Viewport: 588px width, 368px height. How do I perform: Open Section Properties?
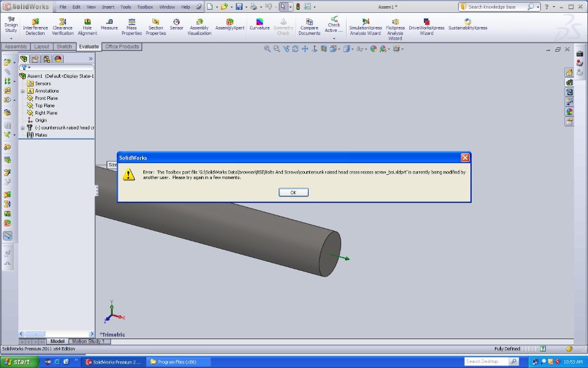point(156,27)
